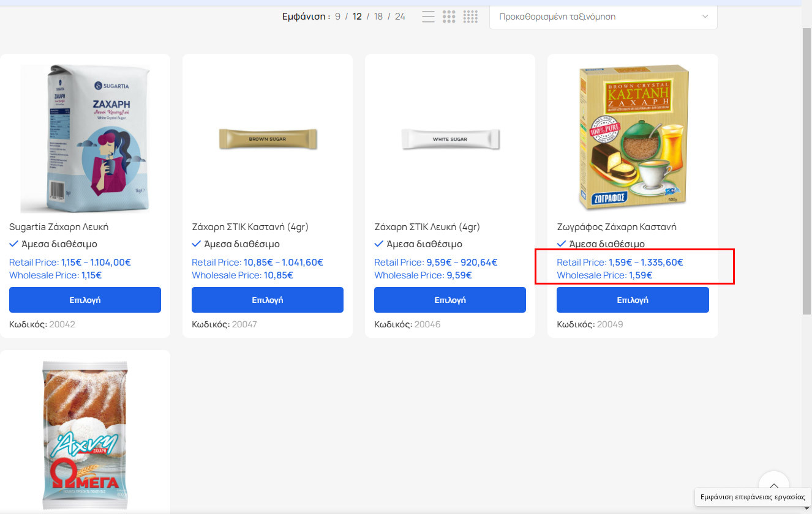
Task: Open Sugartia Ζάχαρη Λευκή product title
Action: 59,227
